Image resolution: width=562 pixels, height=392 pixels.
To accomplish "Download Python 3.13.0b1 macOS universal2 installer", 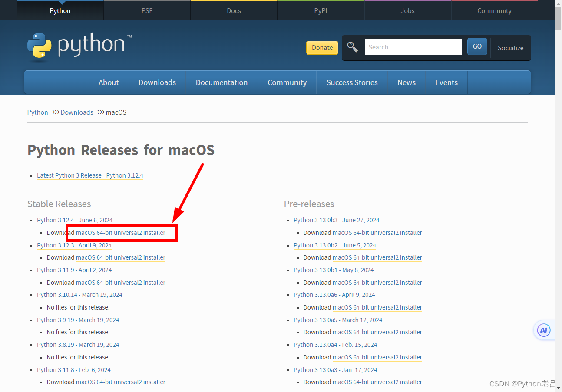I will pos(377,283).
